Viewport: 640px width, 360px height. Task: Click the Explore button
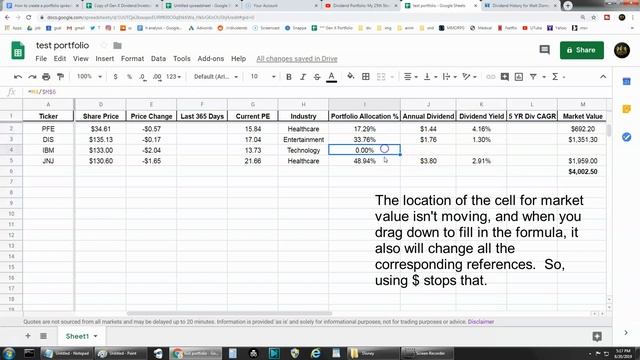[x=597, y=336]
